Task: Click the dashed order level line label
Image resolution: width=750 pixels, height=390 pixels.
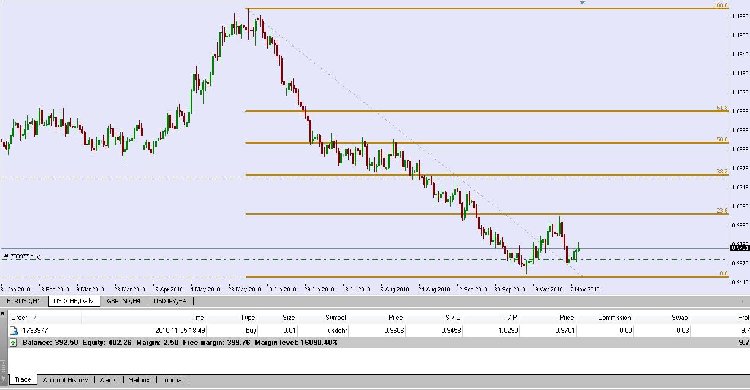Action: pyautogui.click(x=22, y=257)
